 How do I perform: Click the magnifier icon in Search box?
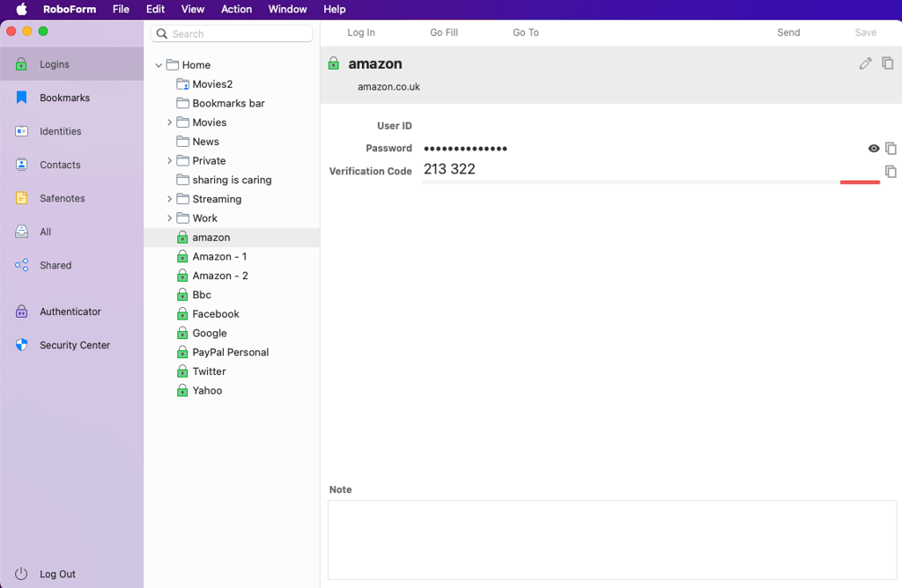point(162,34)
